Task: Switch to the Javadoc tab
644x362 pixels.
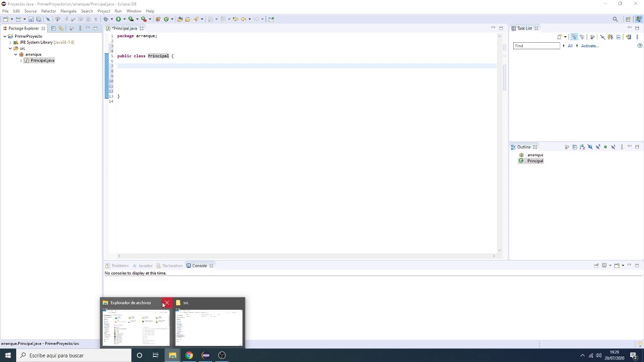Action: point(143,265)
